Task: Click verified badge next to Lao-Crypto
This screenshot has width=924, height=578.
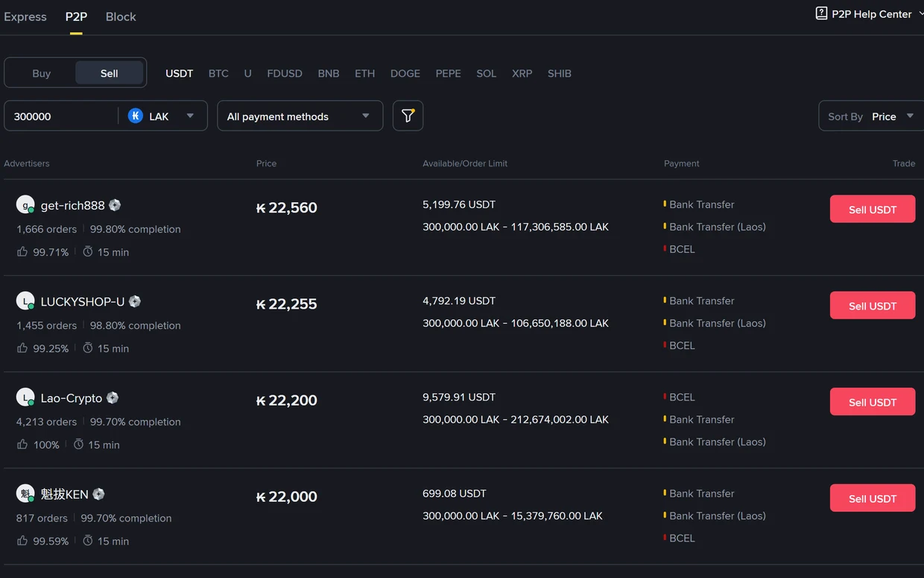Action: 113,398
